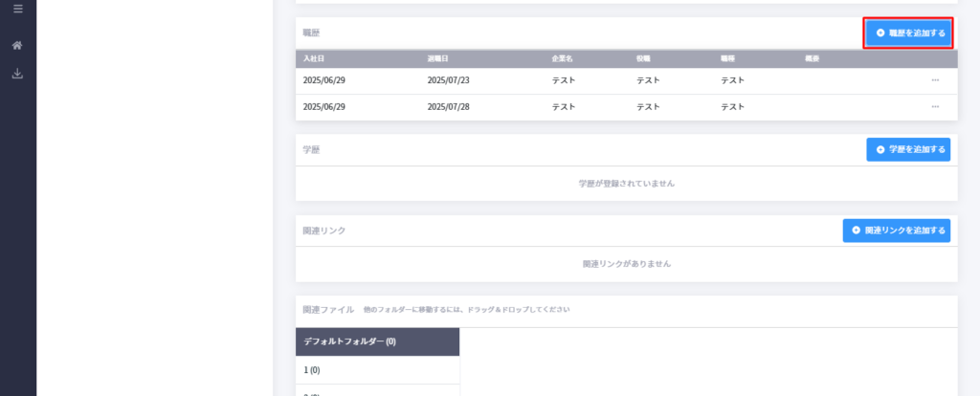The height and width of the screenshot is (396, 980).
Task: Click the 関連ファイル section heading
Action: coord(328,310)
